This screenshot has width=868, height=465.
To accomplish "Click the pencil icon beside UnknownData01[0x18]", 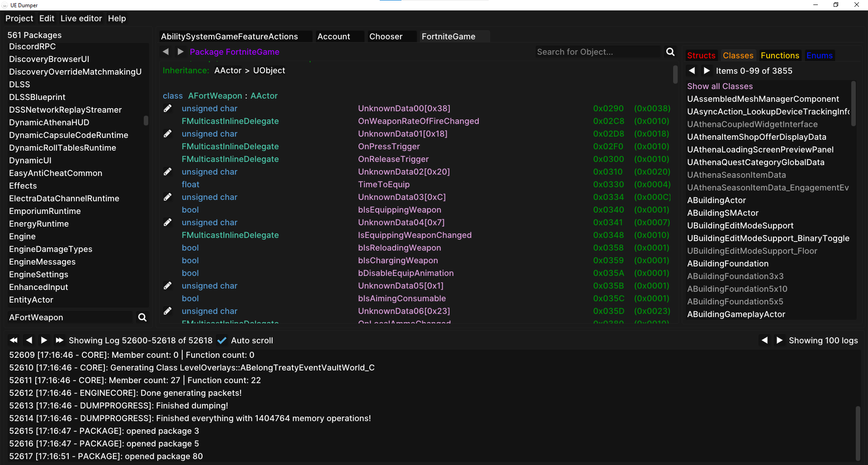I will [168, 133].
